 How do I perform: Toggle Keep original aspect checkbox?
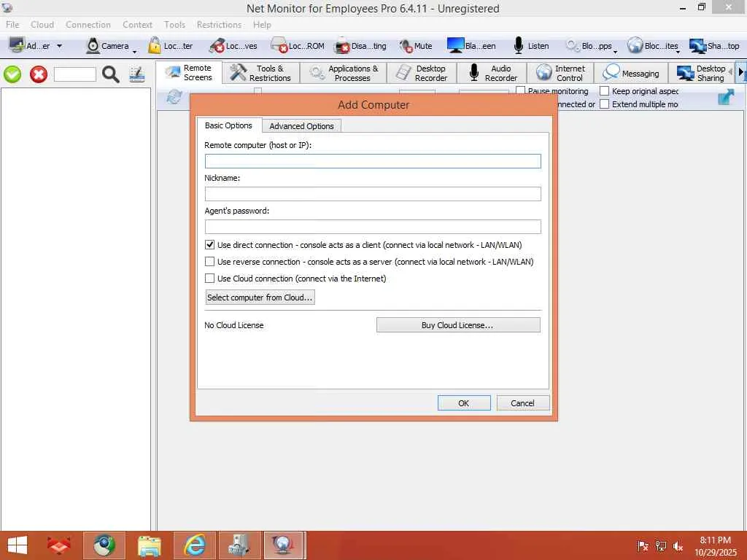(605, 90)
